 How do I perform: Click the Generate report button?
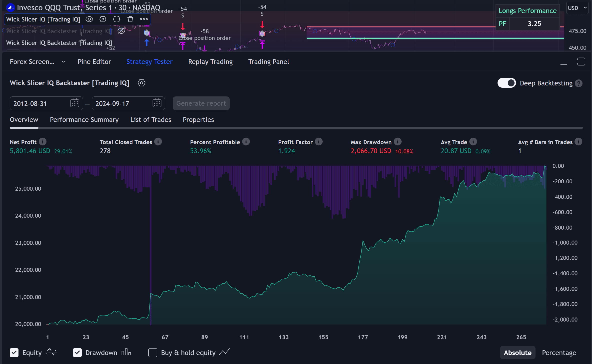(x=201, y=103)
